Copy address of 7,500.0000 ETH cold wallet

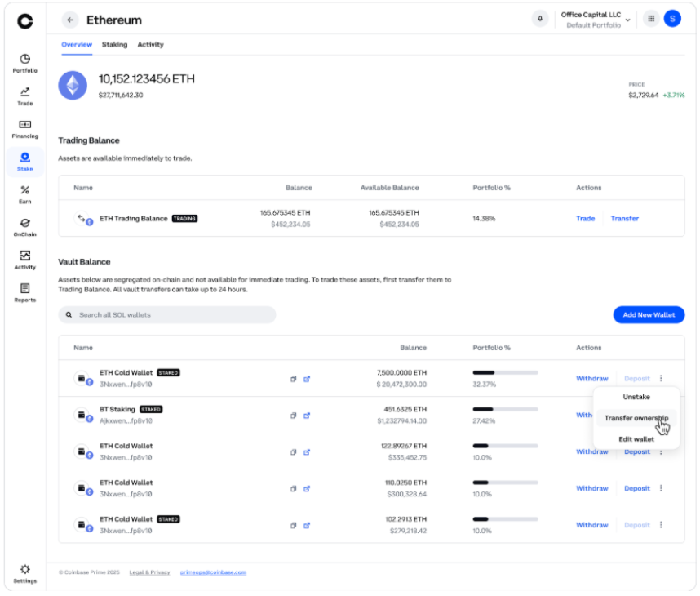294,379
